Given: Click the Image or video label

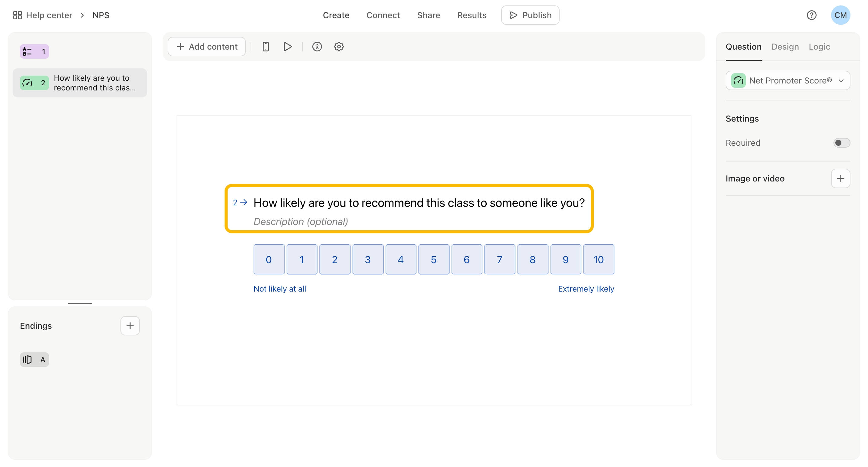Looking at the screenshot, I should [x=755, y=178].
